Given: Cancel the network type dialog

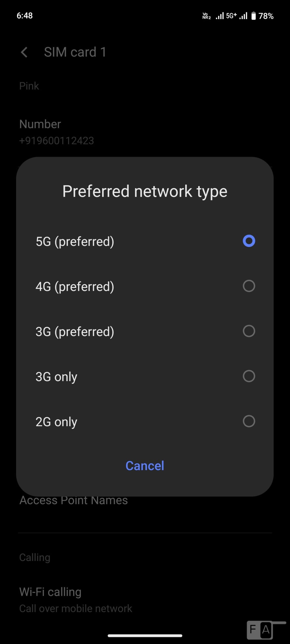Looking at the screenshot, I should coord(145,466).
